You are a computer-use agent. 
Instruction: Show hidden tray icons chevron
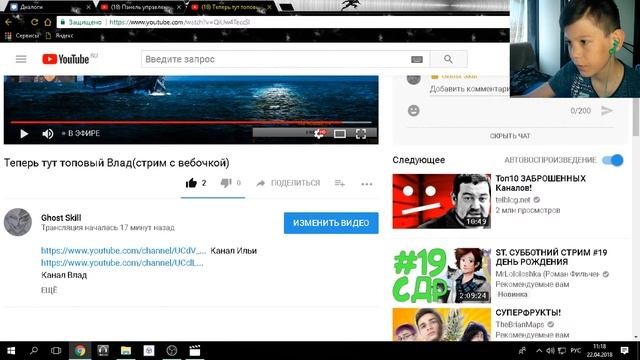click(539, 351)
